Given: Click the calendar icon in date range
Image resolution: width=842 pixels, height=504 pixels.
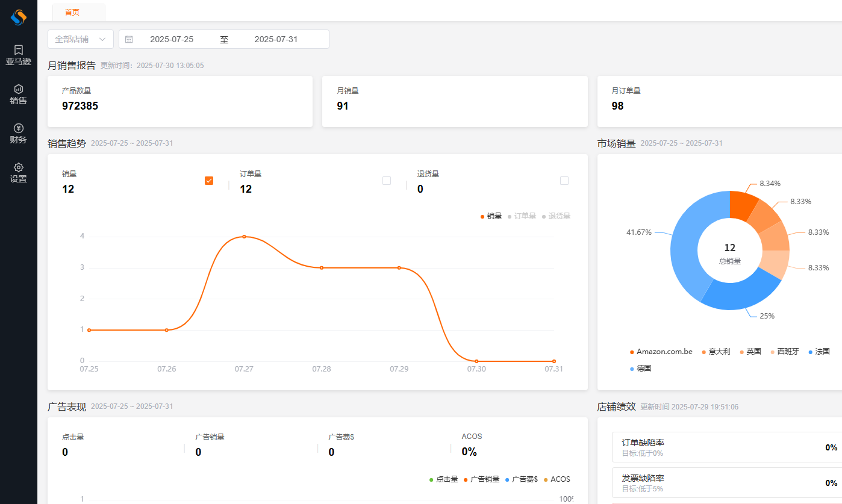Looking at the screenshot, I should [x=129, y=39].
